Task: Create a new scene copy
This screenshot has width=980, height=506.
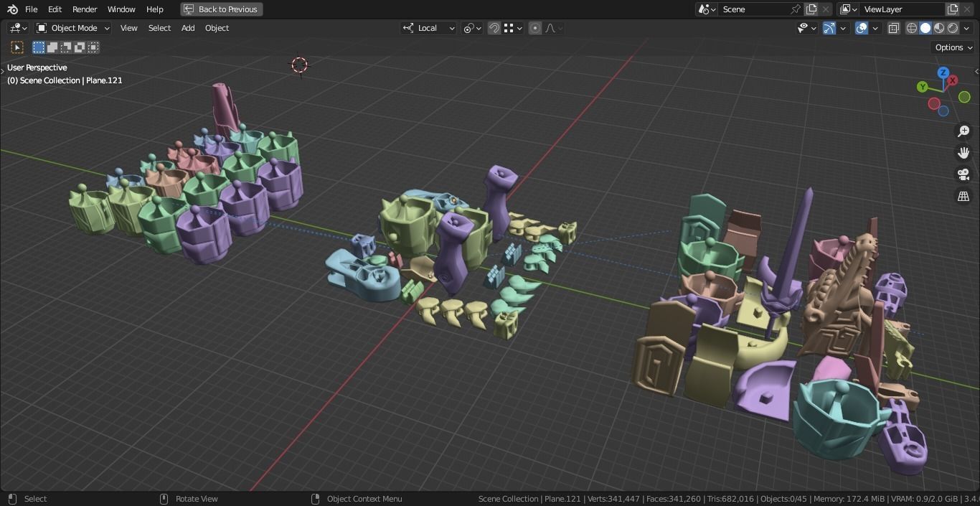Action: click(811, 9)
